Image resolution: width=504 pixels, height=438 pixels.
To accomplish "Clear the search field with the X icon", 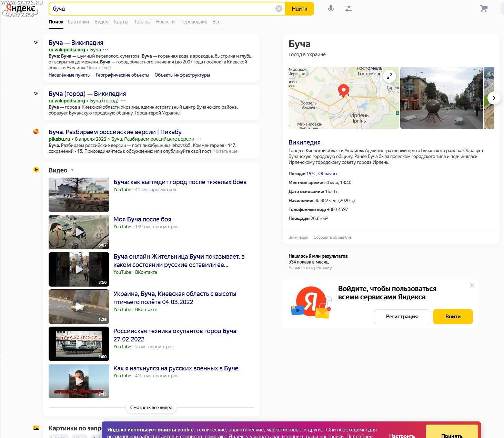I will coord(279,9).
